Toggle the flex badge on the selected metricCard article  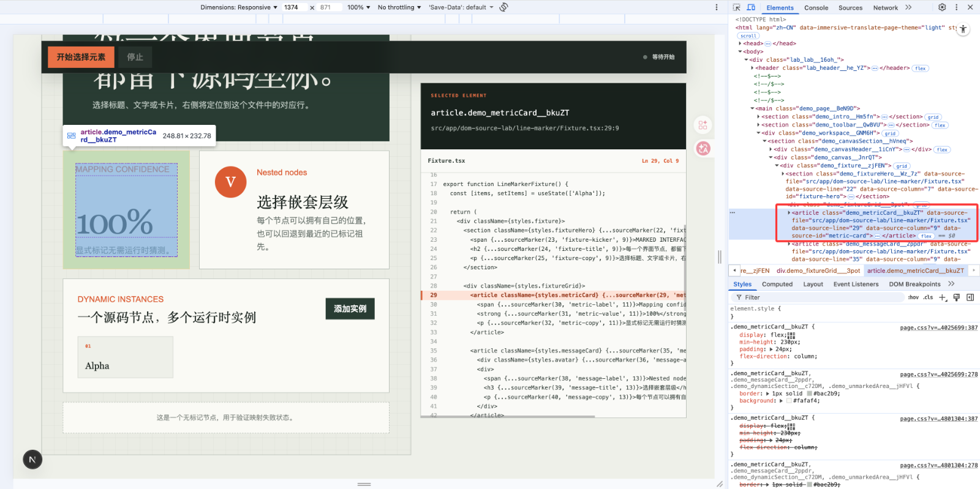click(x=926, y=236)
